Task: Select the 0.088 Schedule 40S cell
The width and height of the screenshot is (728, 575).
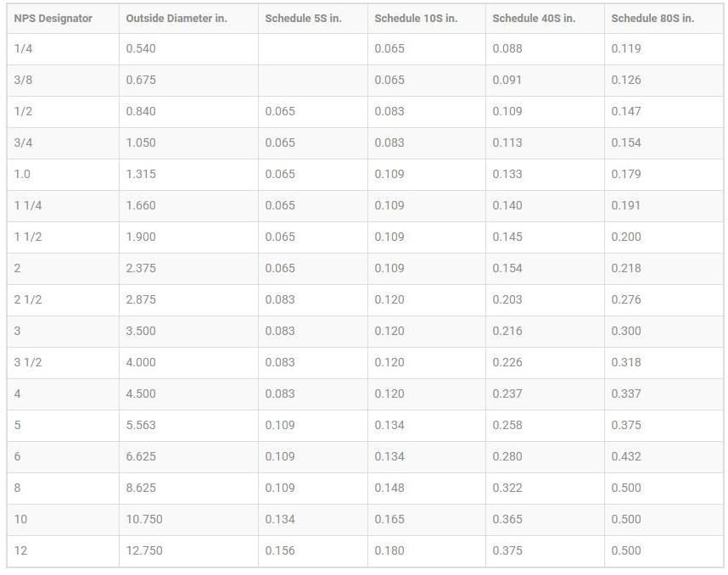Action: [507, 48]
